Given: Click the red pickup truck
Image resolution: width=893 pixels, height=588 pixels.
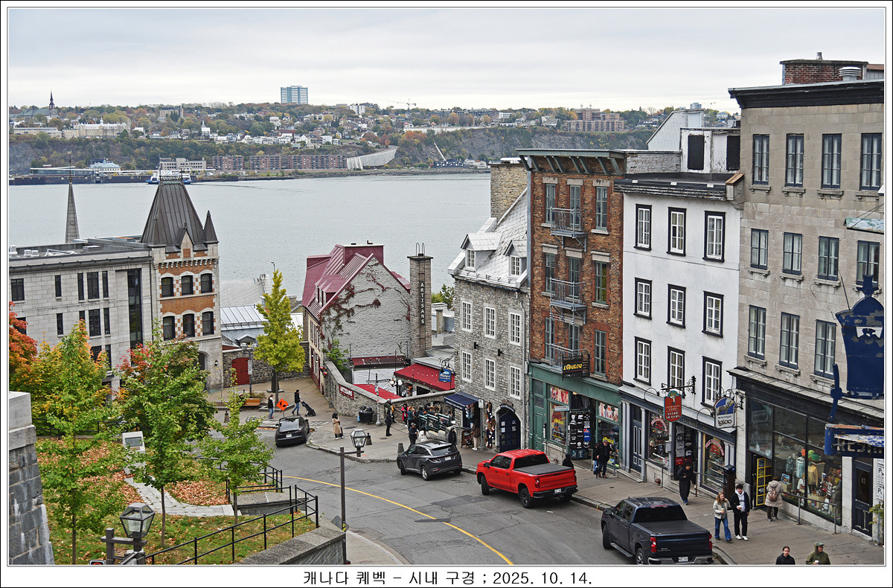Looking at the screenshot, I should (526, 475).
